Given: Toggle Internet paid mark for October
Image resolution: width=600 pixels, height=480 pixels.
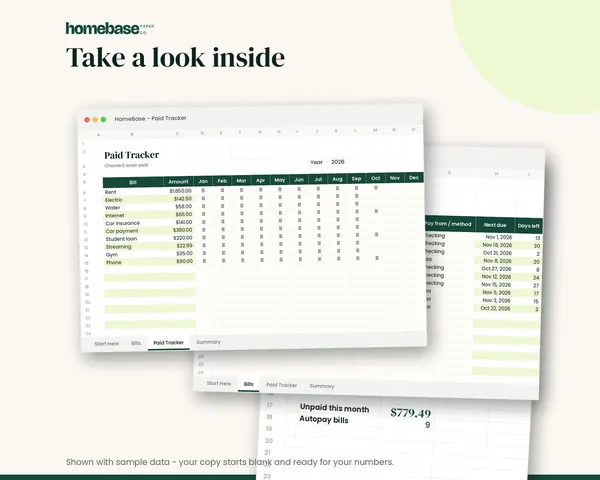Looking at the screenshot, I should click(x=376, y=211).
